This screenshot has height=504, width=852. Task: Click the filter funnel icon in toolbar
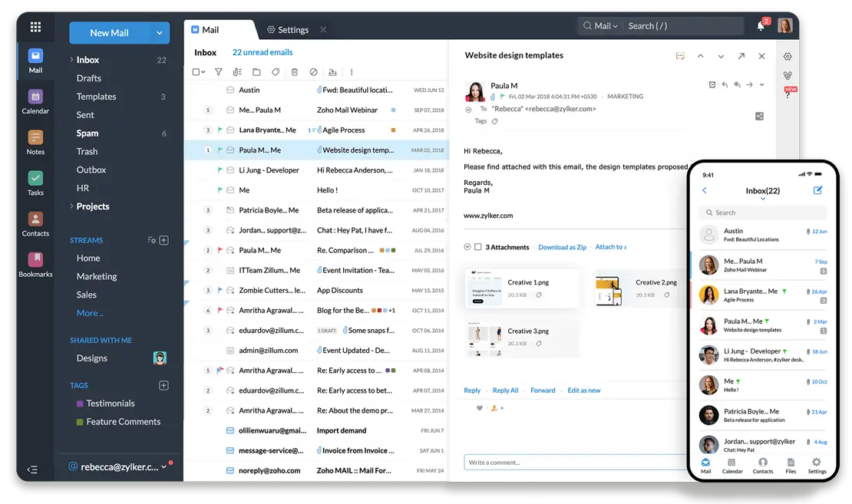(x=218, y=72)
